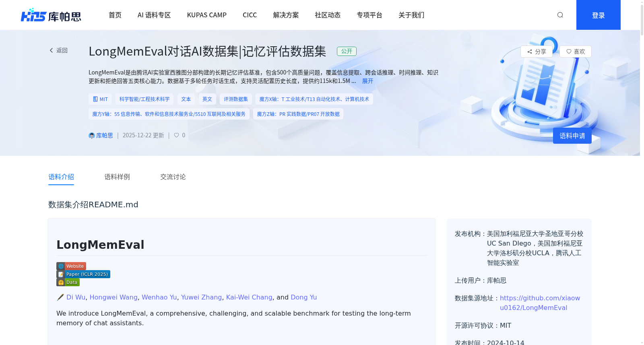This screenshot has height=345, width=644.
Task: Open 首页 in the navigation bar
Action: [x=115, y=15]
